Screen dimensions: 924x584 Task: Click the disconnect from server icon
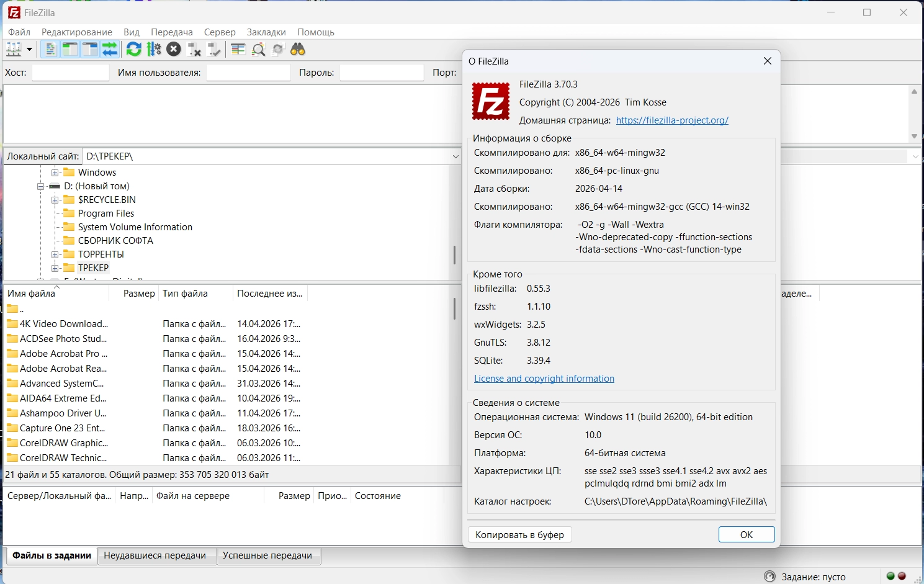pos(194,50)
